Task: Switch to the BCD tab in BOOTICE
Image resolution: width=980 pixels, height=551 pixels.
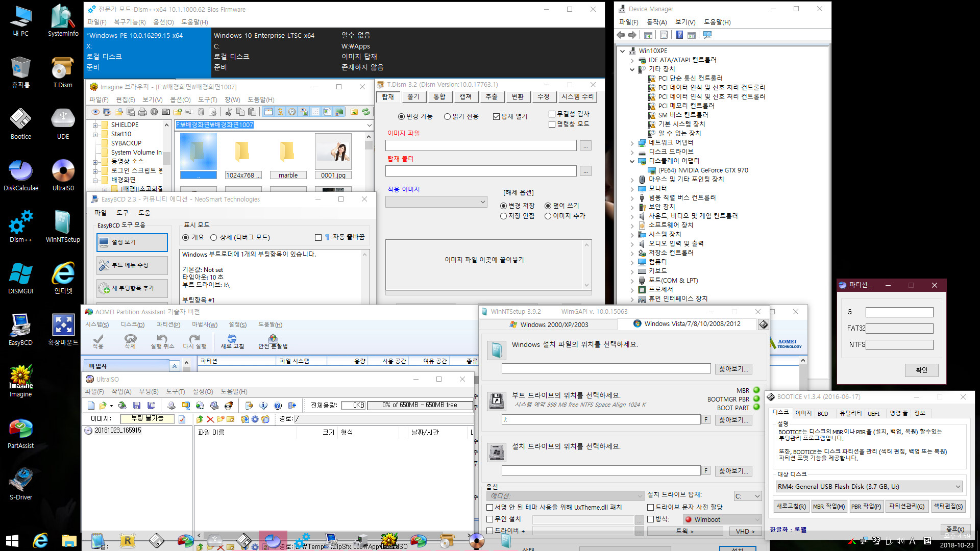Action: pos(823,413)
